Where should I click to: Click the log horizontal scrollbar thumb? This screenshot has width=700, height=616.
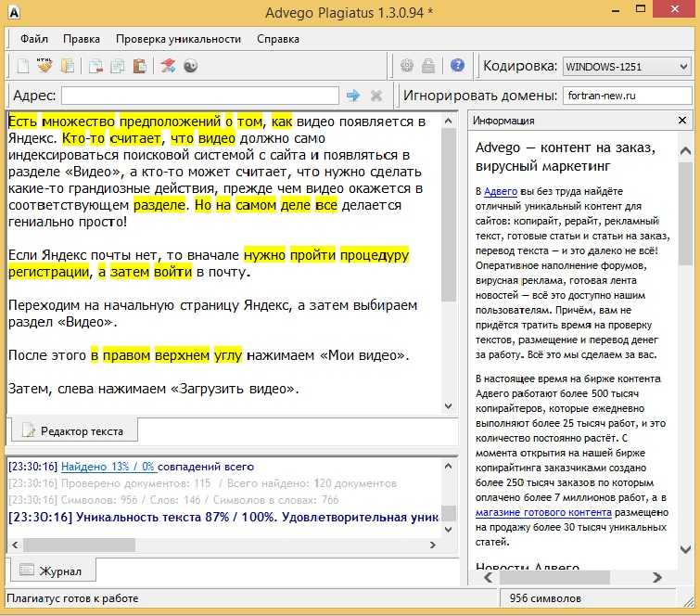click(79, 545)
